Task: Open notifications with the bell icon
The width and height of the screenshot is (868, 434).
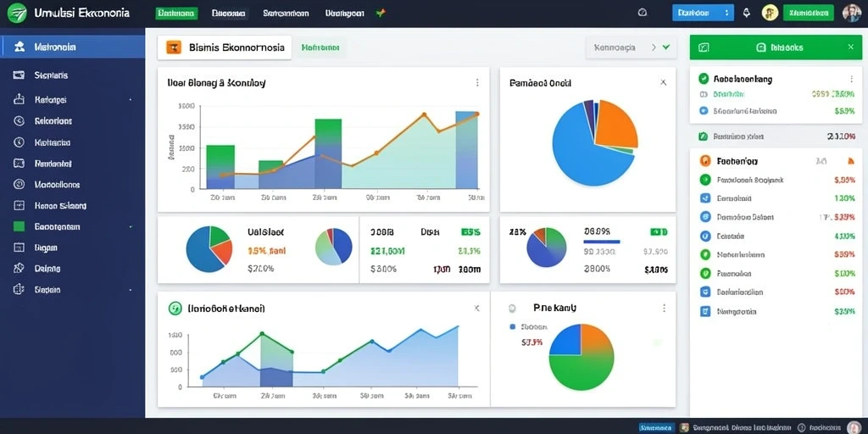Action: click(746, 13)
